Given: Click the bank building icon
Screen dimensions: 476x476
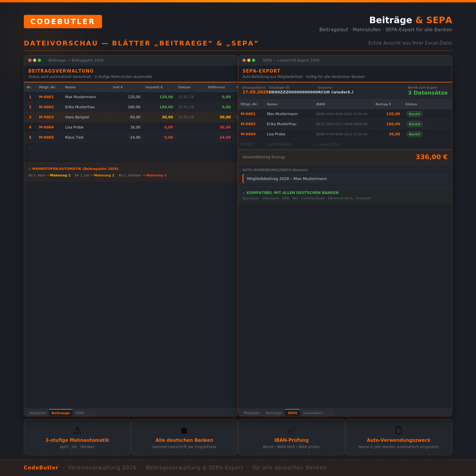Looking at the screenshot, I should coord(184,430).
